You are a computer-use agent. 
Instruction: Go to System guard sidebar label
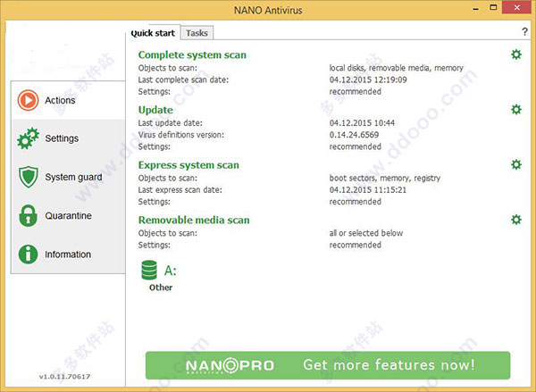73,177
